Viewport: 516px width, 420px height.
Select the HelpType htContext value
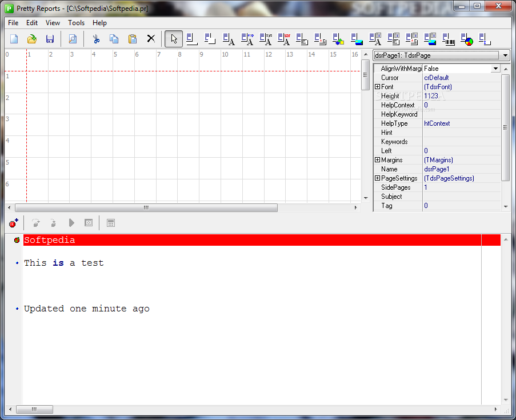[461, 123]
